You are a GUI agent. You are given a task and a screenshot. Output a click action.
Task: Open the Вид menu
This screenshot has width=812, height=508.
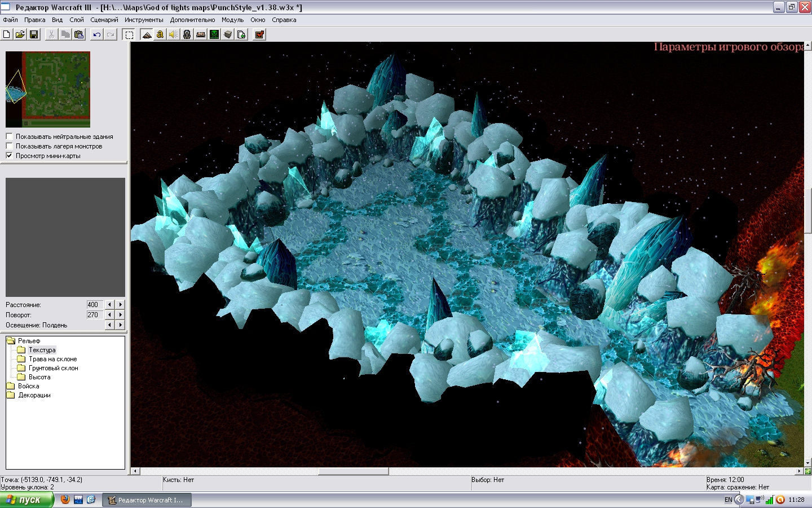pyautogui.click(x=58, y=20)
